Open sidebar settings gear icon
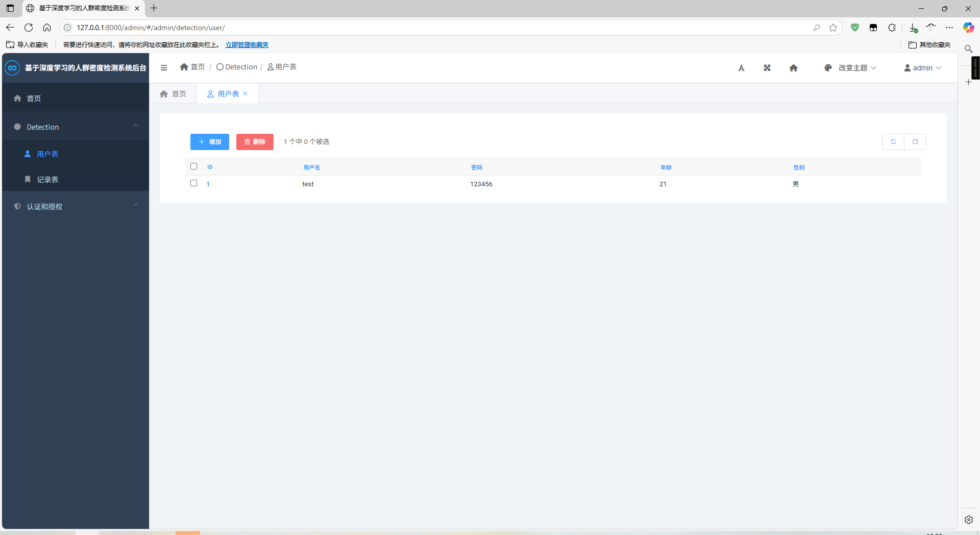This screenshot has height=535, width=980. point(968,520)
